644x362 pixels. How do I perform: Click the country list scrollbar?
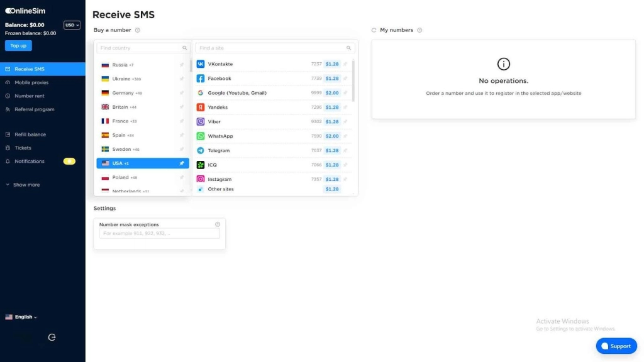point(191,65)
